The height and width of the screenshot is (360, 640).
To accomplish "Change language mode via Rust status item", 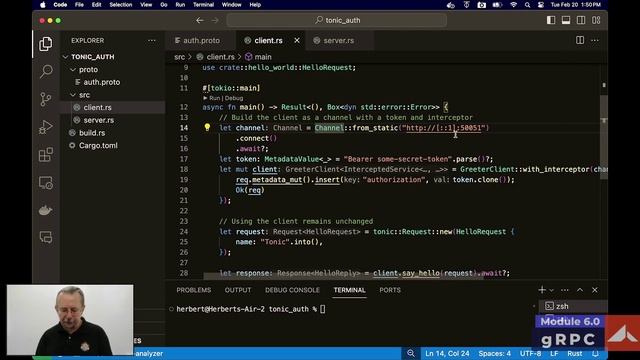I will (574, 353).
